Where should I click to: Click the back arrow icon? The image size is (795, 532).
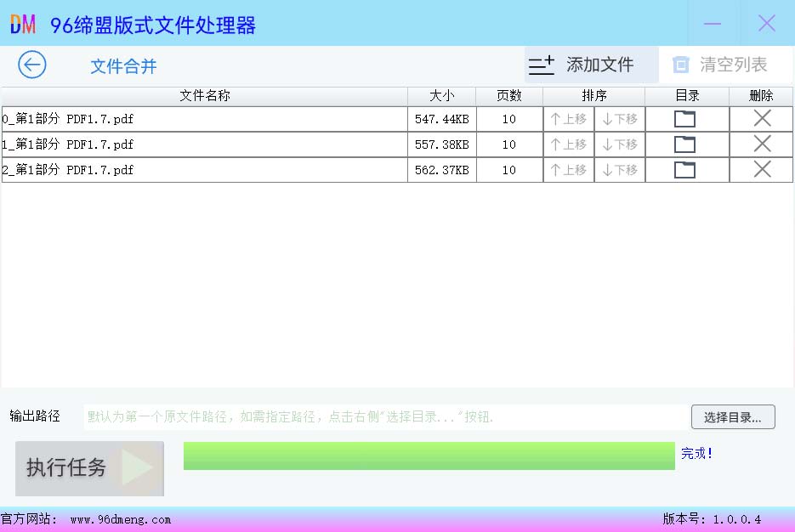click(x=32, y=65)
